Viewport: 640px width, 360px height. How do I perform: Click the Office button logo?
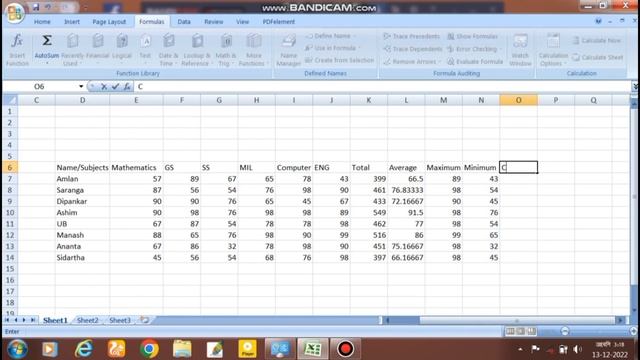[x=15, y=12]
